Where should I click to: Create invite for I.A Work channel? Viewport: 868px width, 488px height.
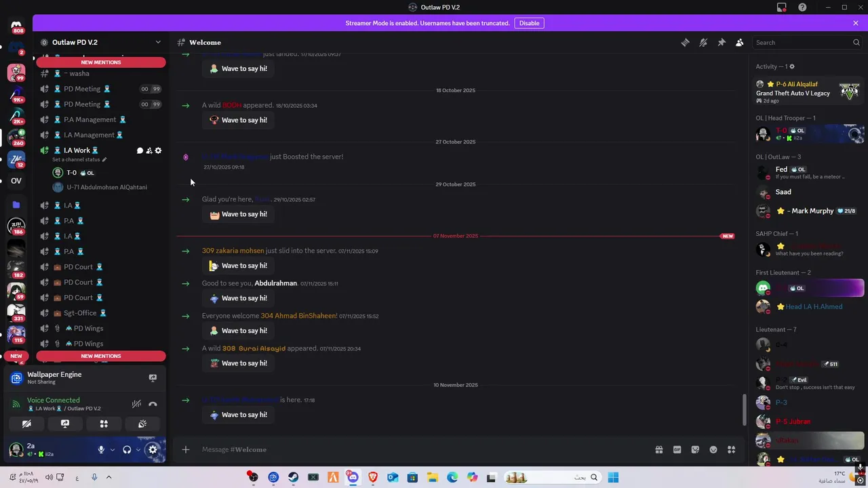(149, 150)
